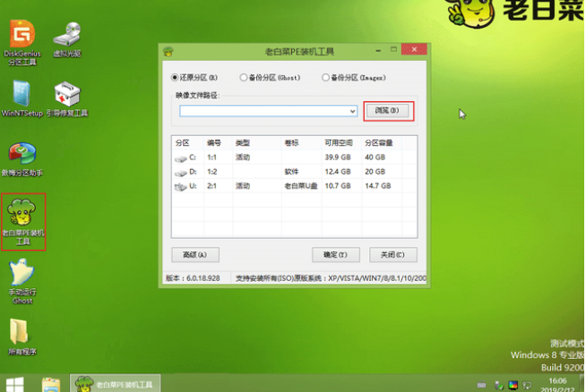The image size is (586, 392).
Task: Select the C: partition row
Action: click(x=294, y=158)
